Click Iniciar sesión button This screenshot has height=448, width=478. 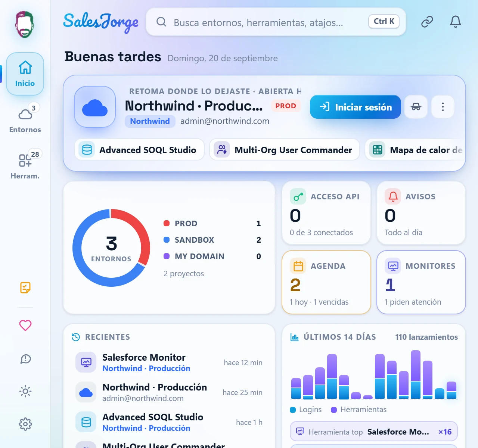pyautogui.click(x=356, y=107)
